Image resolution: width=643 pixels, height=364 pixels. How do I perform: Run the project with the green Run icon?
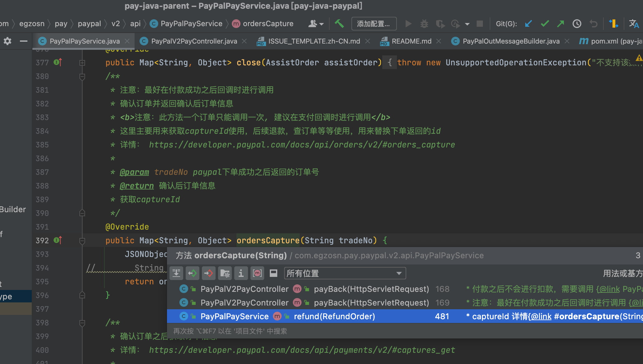pos(408,24)
